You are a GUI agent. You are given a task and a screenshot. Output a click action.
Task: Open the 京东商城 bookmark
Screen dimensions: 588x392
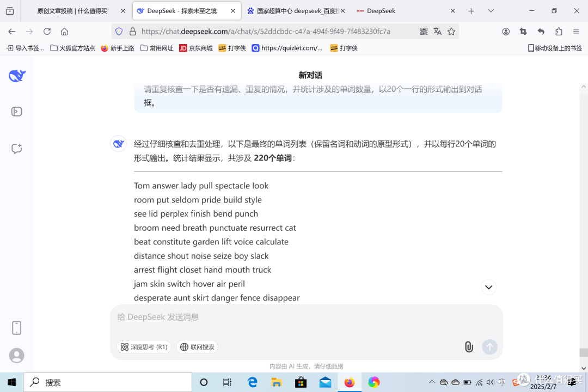(196, 48)
